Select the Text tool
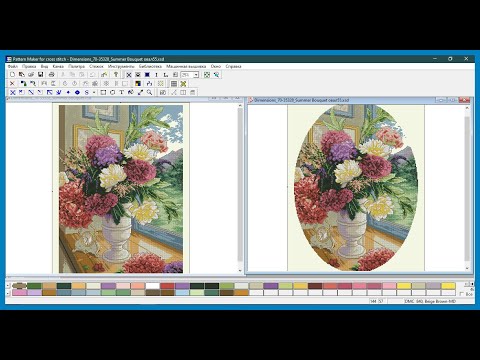The width and height of the screenshot is (480, 360). click(x=122, y=92)
